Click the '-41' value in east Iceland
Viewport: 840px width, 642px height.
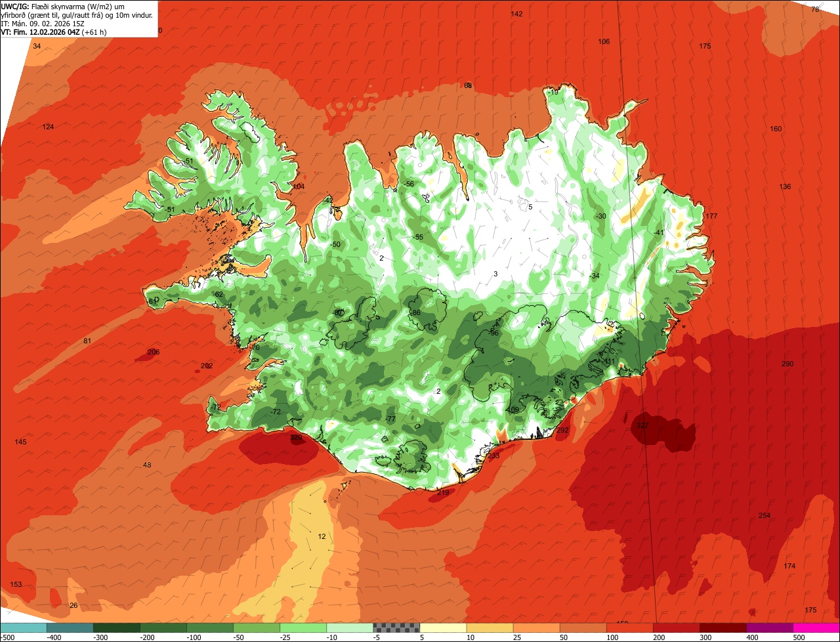tap(659, 232)
